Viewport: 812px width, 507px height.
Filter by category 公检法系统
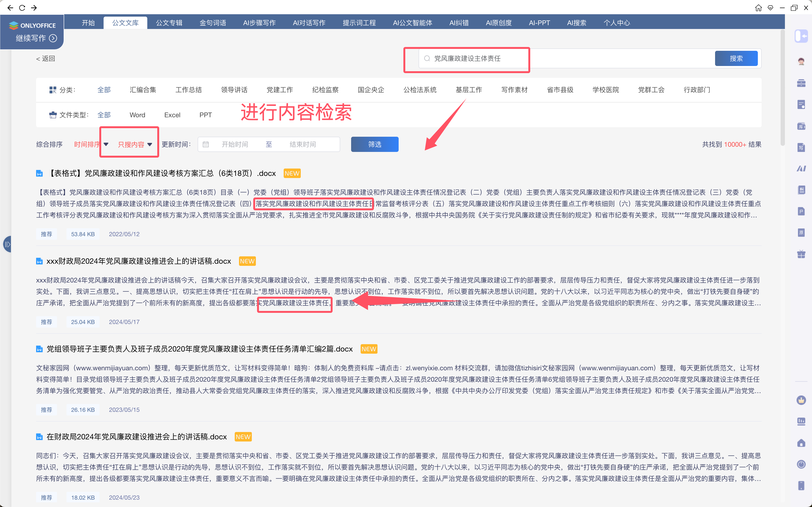coord(420,89)
